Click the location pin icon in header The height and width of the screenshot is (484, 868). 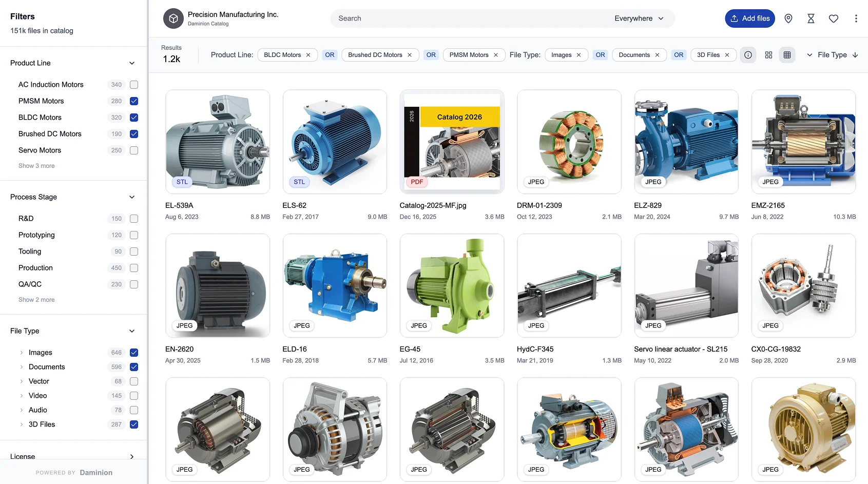(x=788, y=18)
